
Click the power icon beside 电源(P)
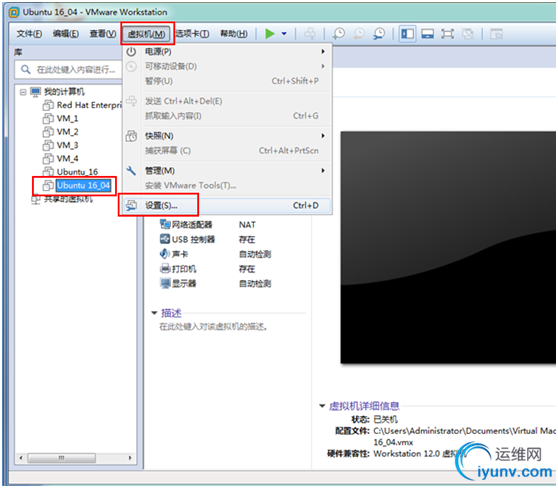[131, 52]
